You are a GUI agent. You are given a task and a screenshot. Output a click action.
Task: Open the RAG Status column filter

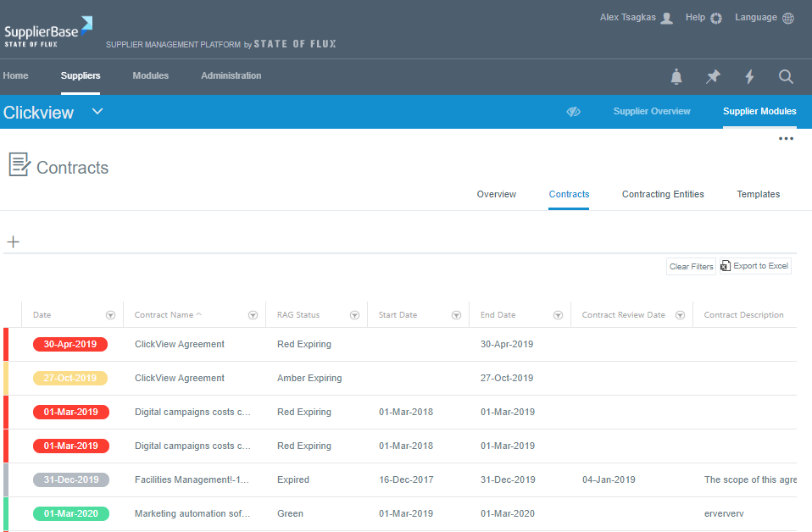354,315
